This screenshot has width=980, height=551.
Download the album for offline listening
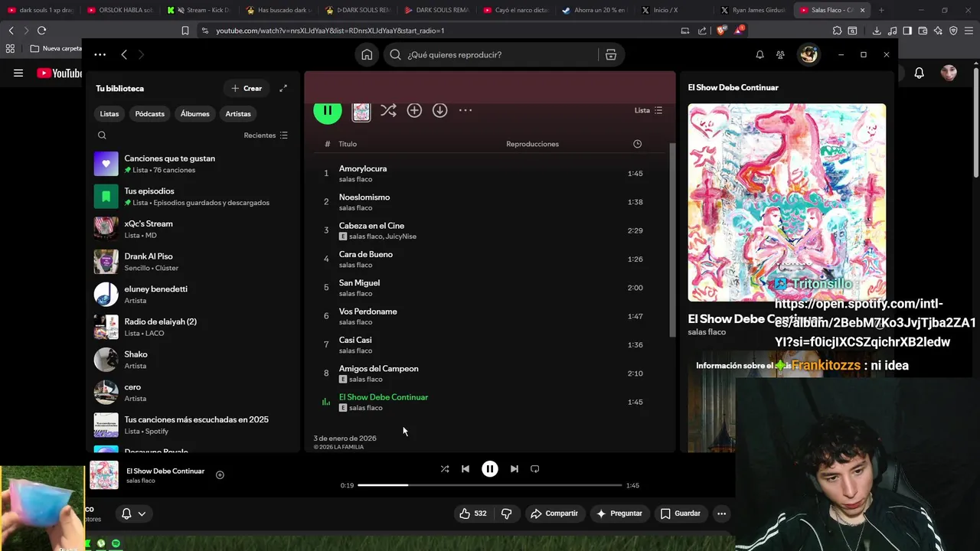tap(439, 110)
